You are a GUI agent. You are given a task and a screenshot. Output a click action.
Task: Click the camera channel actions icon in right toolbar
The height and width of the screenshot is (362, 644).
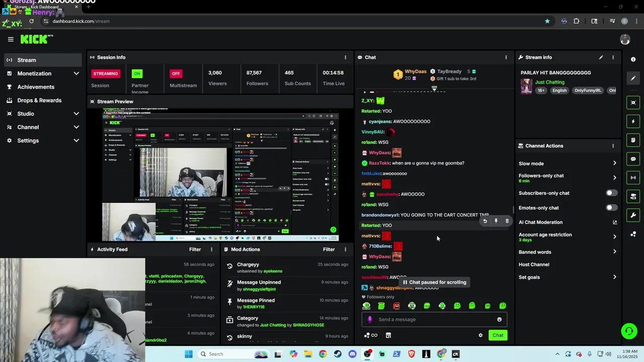click(x=633, y=197)
